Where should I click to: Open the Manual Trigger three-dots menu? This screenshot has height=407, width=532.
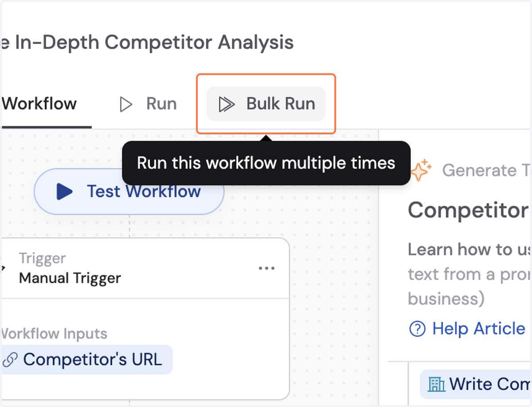266,268
